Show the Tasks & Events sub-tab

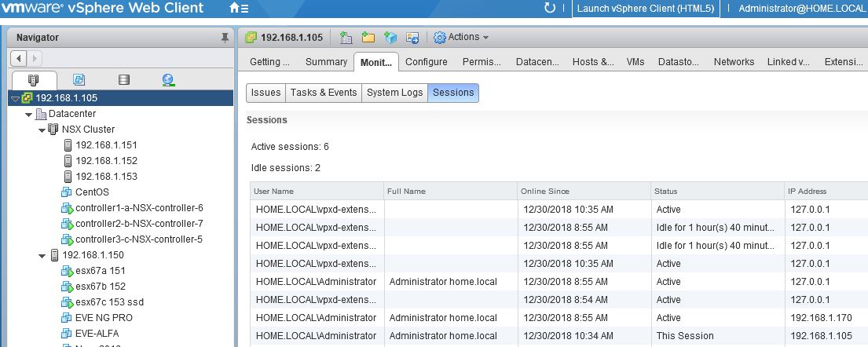[324, 93]
